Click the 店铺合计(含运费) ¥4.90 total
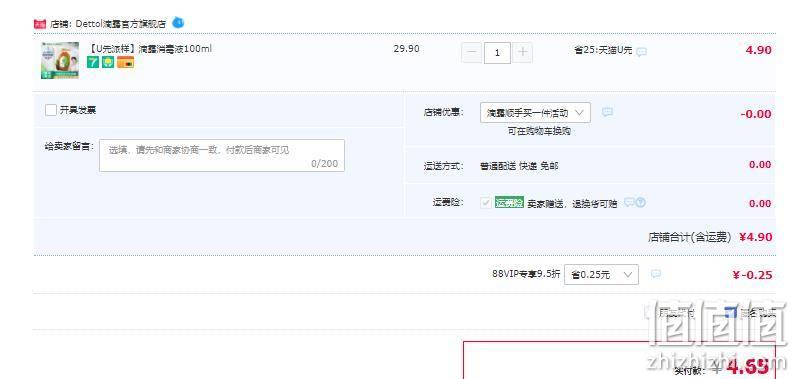Image resolution: width=796 pixels, height=379 pixels. (710, 237)
